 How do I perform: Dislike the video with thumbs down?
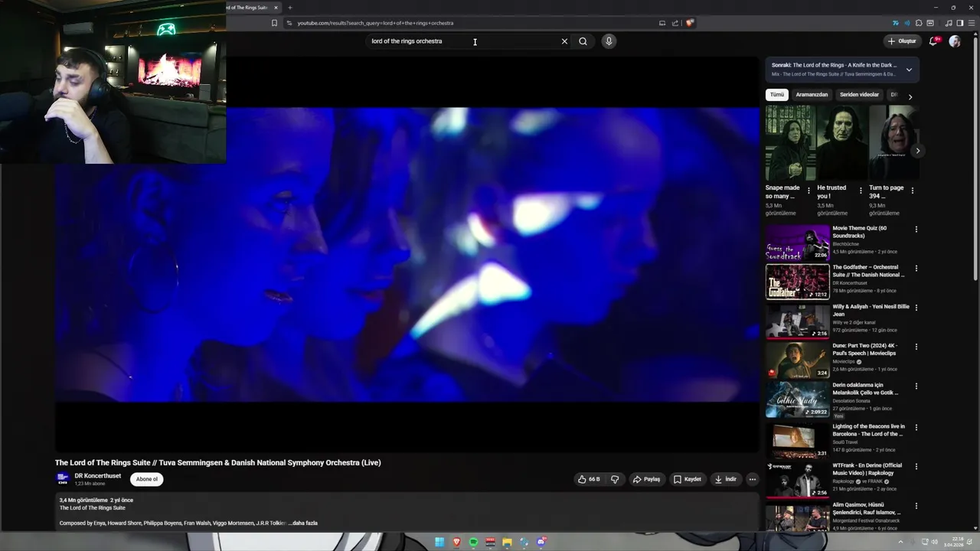(614, 479)
